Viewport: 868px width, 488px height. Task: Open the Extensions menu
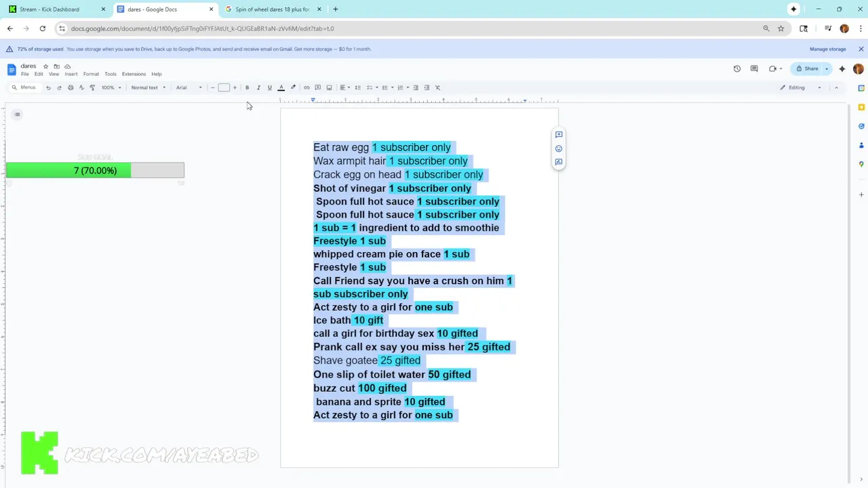pyautogui.click(x=134, y=74)
